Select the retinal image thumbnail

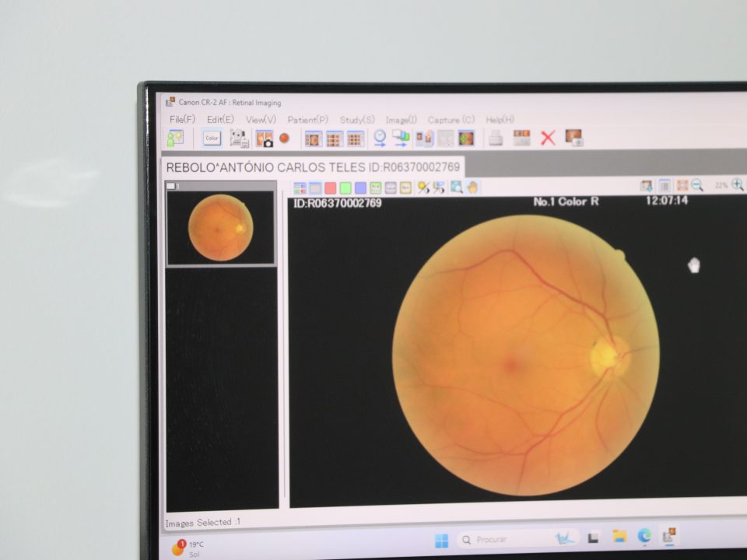(220, 227)
